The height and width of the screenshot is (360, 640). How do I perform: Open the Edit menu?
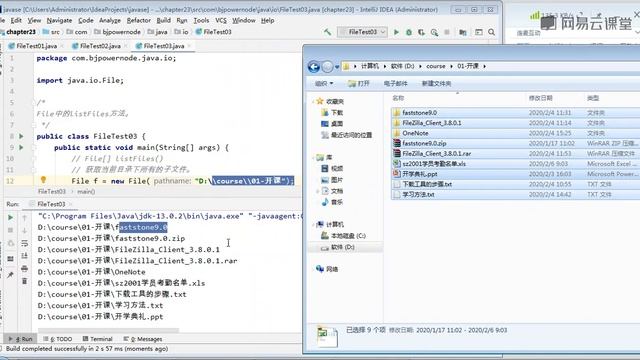(x=16, y=20)
